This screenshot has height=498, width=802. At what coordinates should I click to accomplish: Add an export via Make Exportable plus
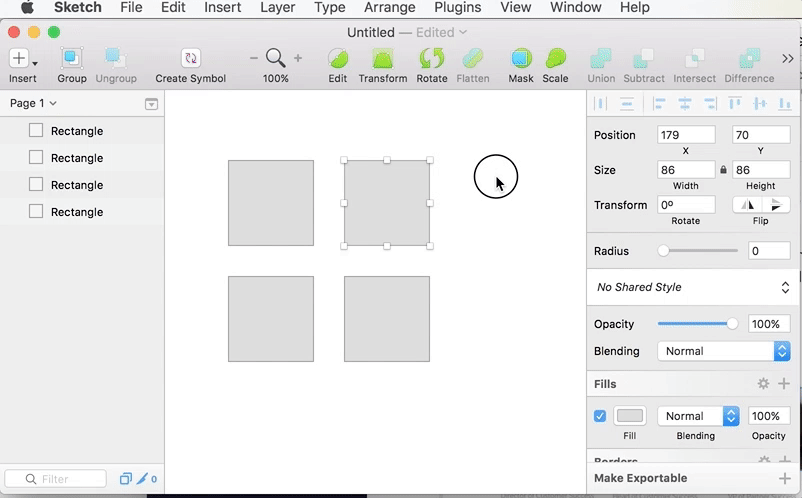(785, 479)
